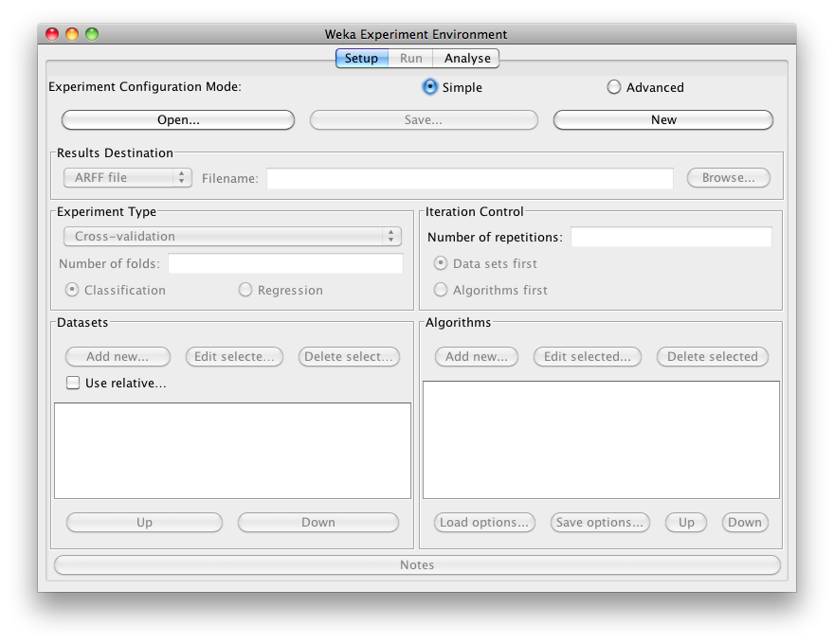
Task: Move algorithm Down in Algorithms panel
Action: [x=745, y=523]
